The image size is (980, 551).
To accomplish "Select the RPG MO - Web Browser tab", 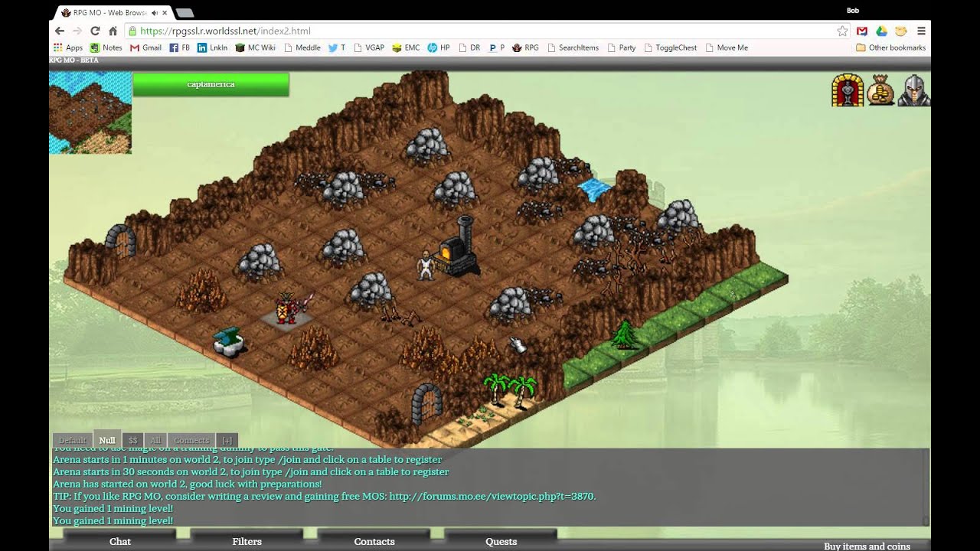I will coord(115,13).
